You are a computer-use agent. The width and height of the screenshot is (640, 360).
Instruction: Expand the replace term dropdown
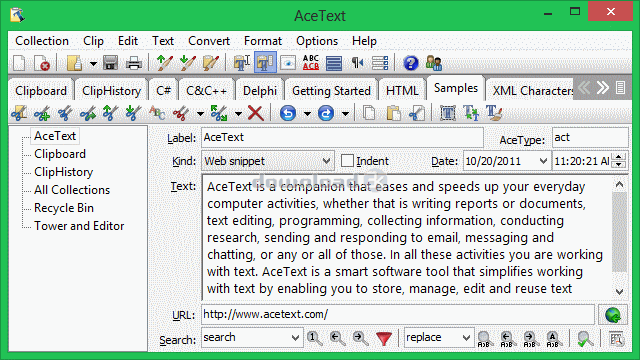coord(467,338)
